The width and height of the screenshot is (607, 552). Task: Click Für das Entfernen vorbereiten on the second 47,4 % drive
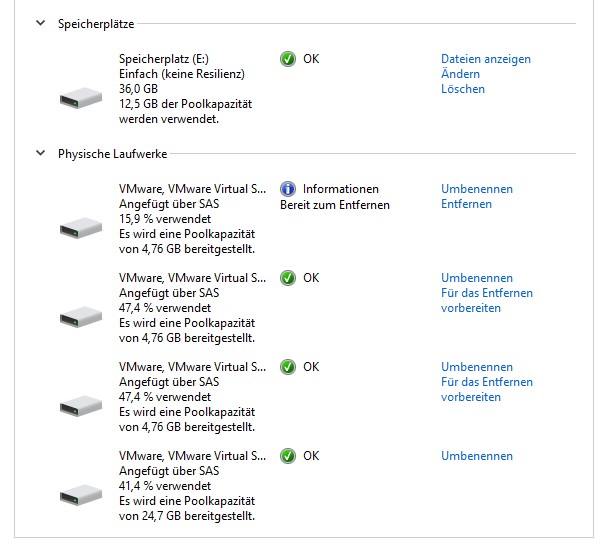(487, 389)
